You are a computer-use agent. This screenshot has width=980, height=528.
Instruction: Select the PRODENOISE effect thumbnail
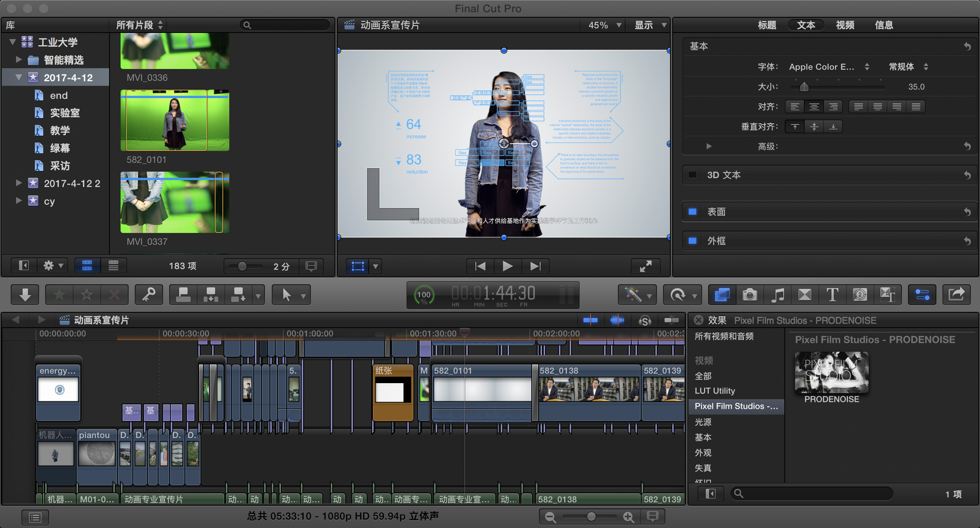831,373
